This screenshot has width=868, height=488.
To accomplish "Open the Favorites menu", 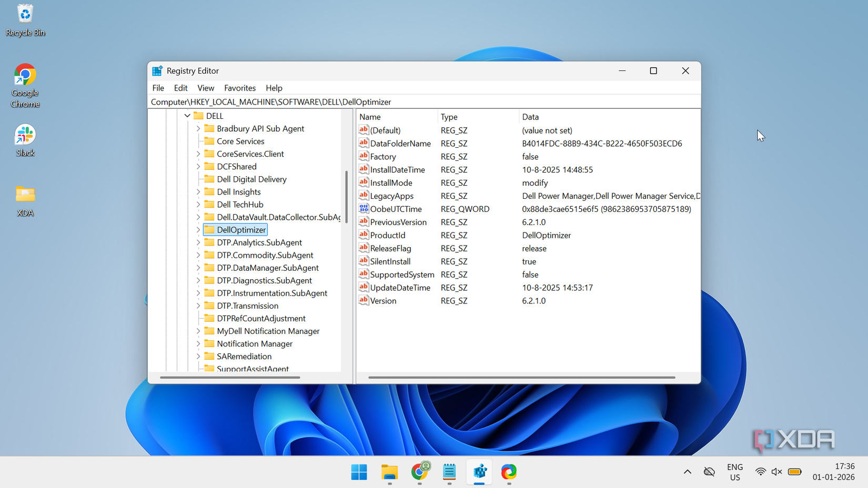I will pos(239,88).
